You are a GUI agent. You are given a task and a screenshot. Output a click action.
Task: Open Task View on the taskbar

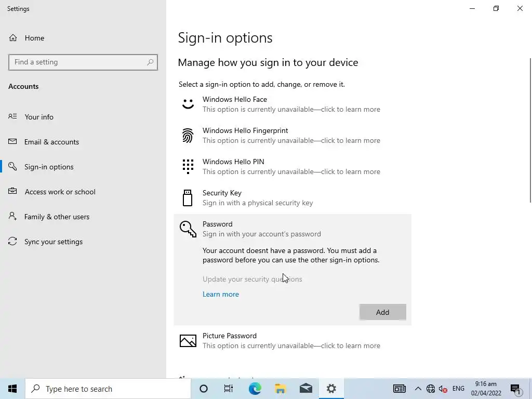(229, 389)
